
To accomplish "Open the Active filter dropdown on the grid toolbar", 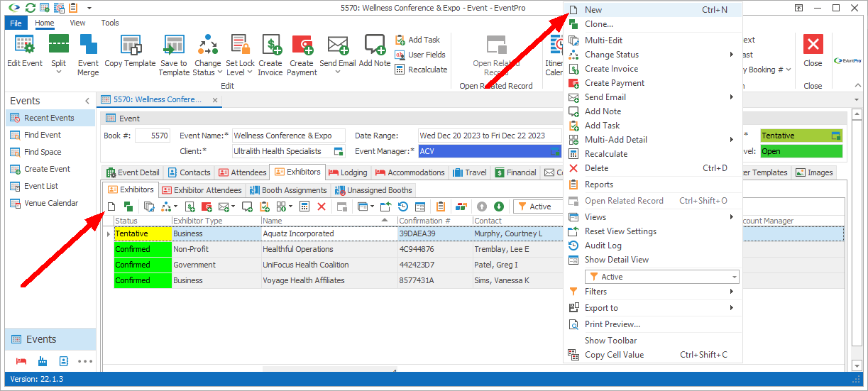I will coord(538,206).
